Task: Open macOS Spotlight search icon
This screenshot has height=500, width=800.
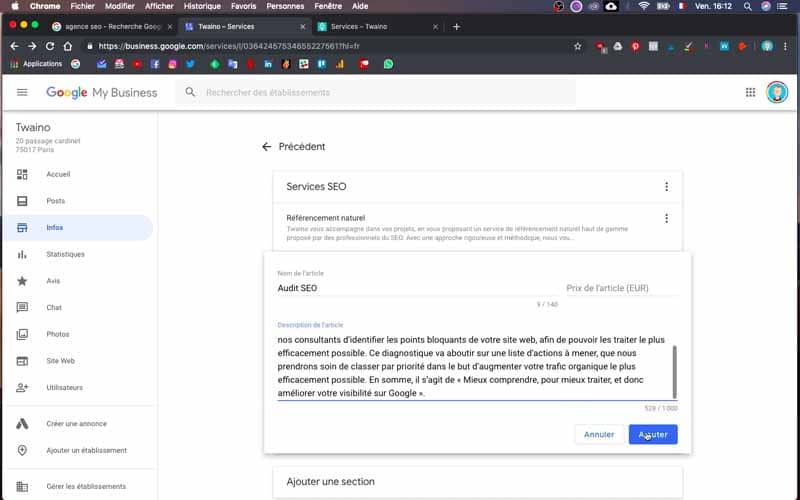Action: tap(747, 6)
